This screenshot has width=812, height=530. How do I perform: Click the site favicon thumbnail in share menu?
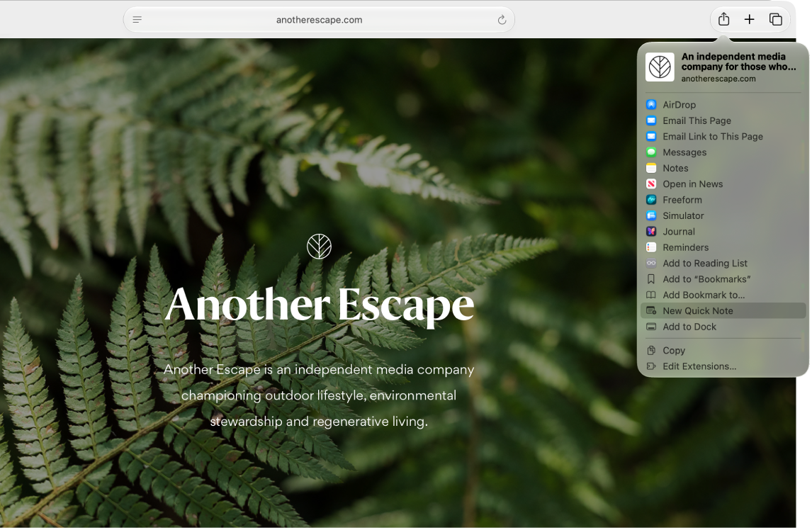tap(661, 67)
